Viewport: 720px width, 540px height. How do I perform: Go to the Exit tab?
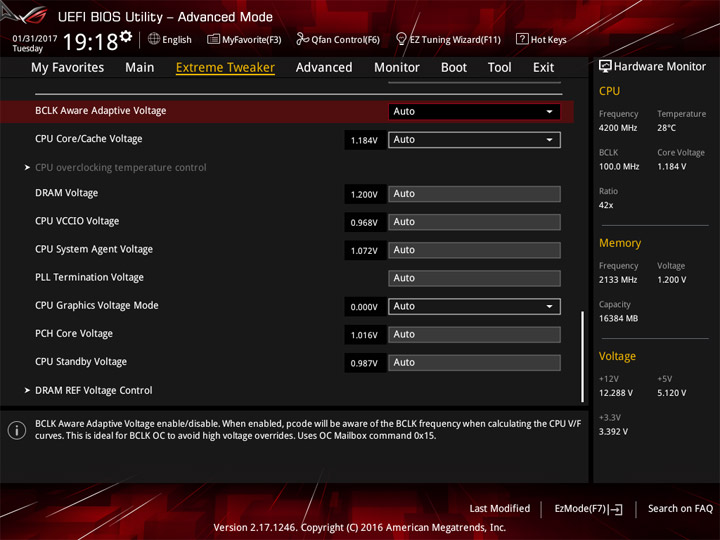click(x=543, y=68)
